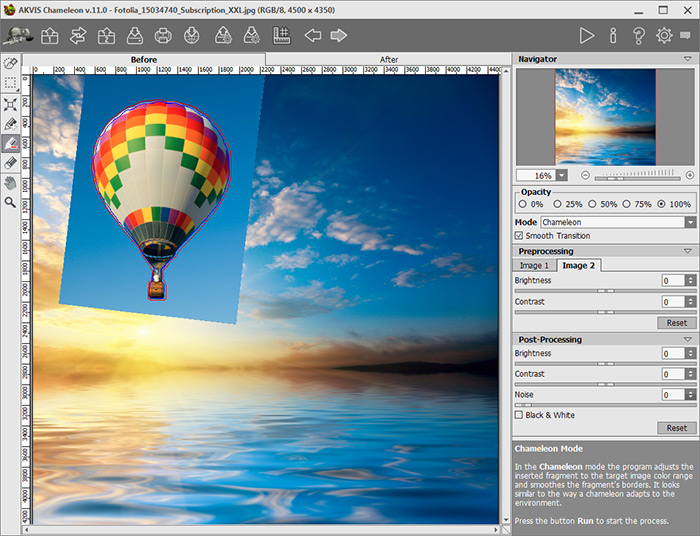The height and width of the screenshot is (536, 700).
Task: Click the zoom in plus button
Action: (690, 175)
